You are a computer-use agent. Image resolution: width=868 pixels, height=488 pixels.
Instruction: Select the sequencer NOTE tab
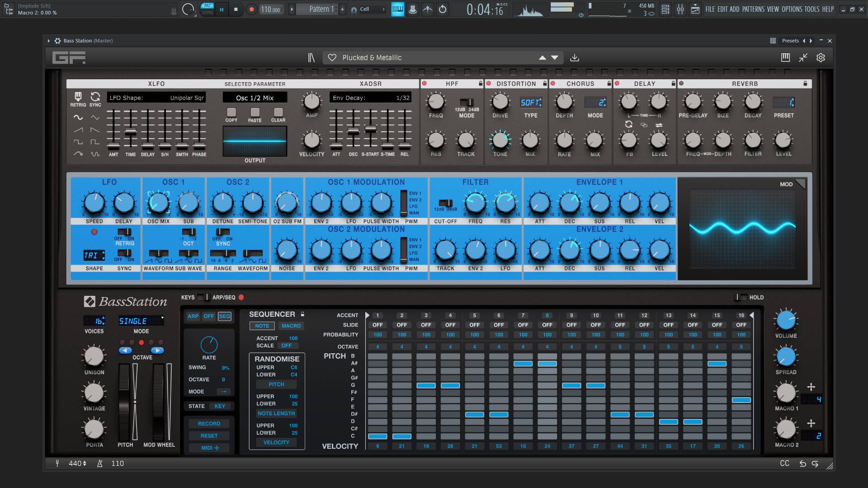click(x=262, y=326)
